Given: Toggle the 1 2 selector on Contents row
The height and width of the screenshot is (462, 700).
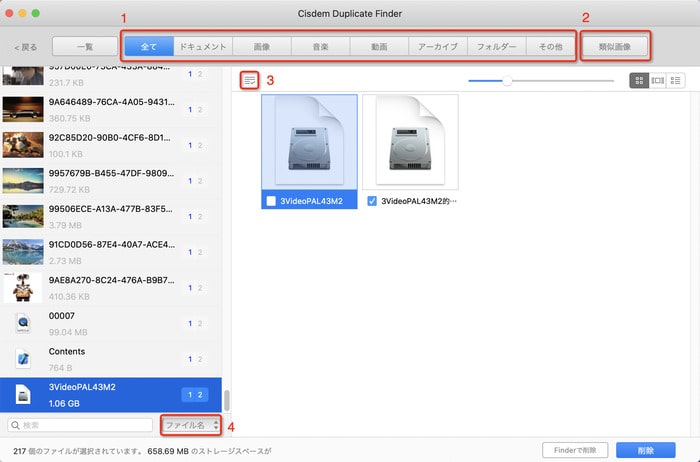Looking at the screenshot, I should pyautogui.click(x=196, y=359).
